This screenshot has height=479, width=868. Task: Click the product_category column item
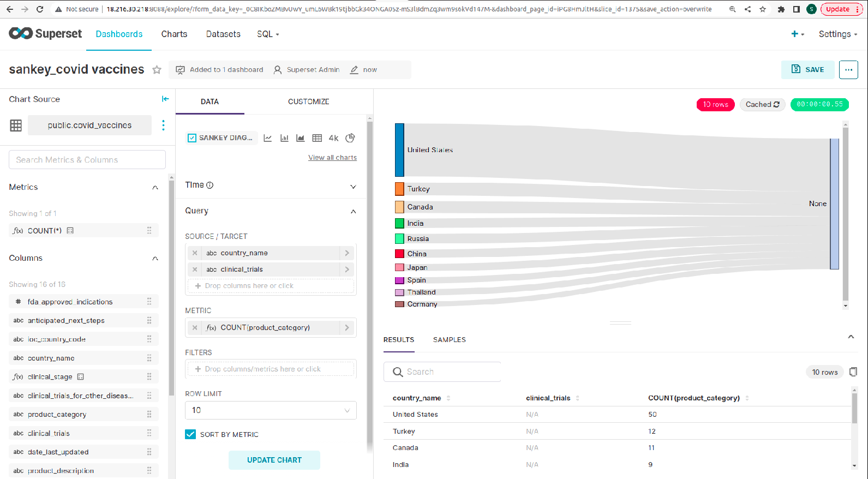(83, 415)
